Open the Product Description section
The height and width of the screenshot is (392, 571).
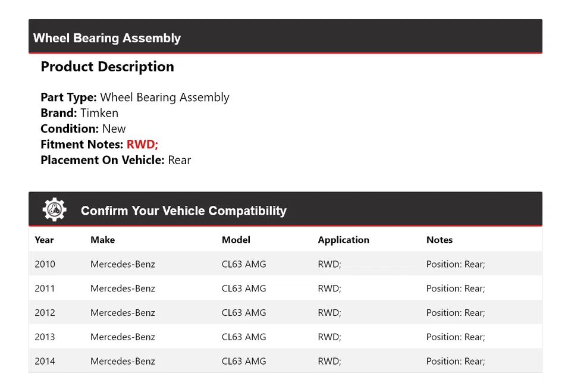107,67
